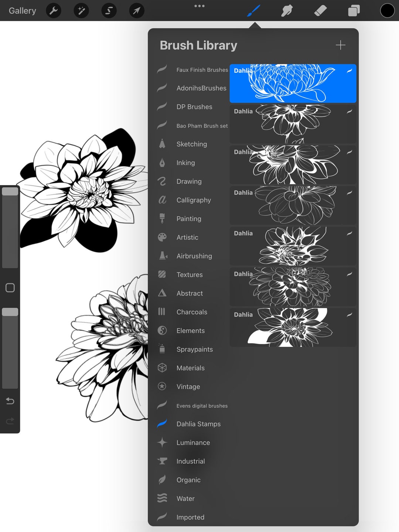Select the Dahlia Stamps brush set

coord(189,424)
